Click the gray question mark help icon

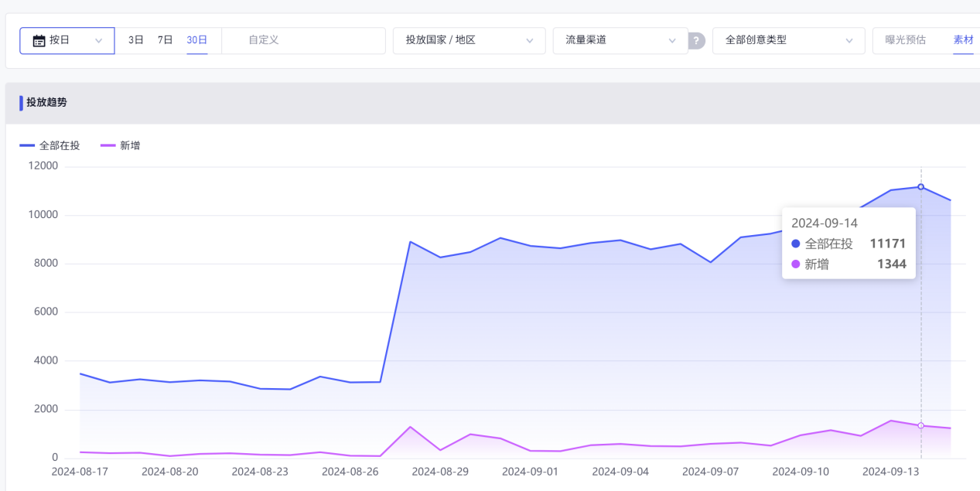coord(697,41)
